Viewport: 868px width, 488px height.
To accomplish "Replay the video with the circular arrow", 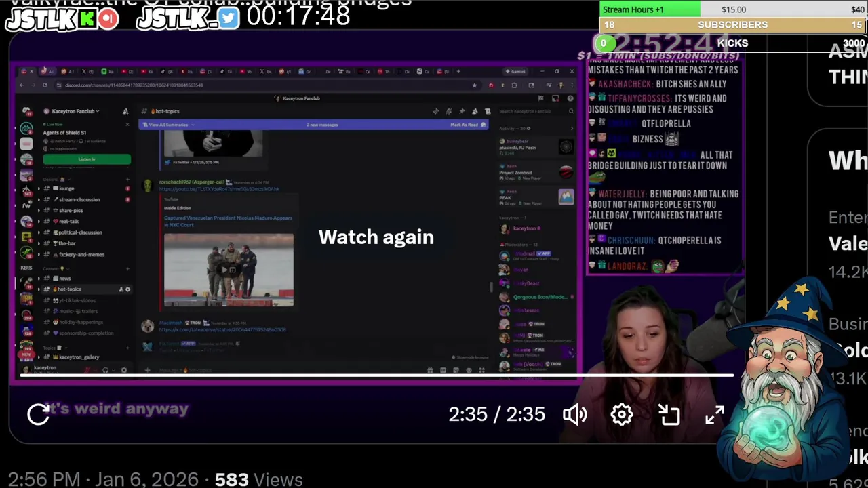I will point(39,413).
